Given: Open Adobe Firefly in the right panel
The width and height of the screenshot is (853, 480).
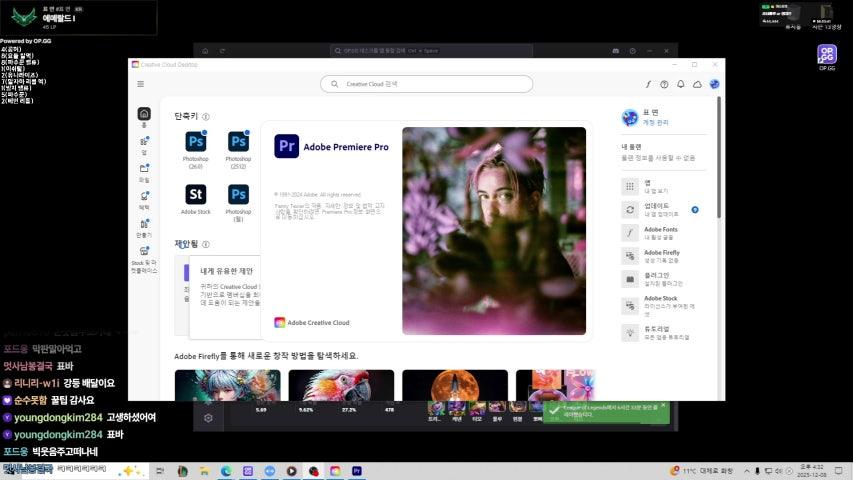Looking at the screenshot, I should [661, 257].
